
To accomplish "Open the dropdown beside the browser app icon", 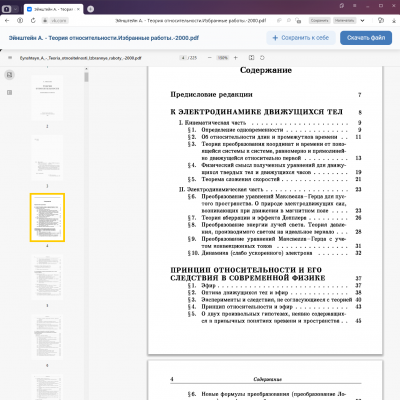I will (16, 9).
